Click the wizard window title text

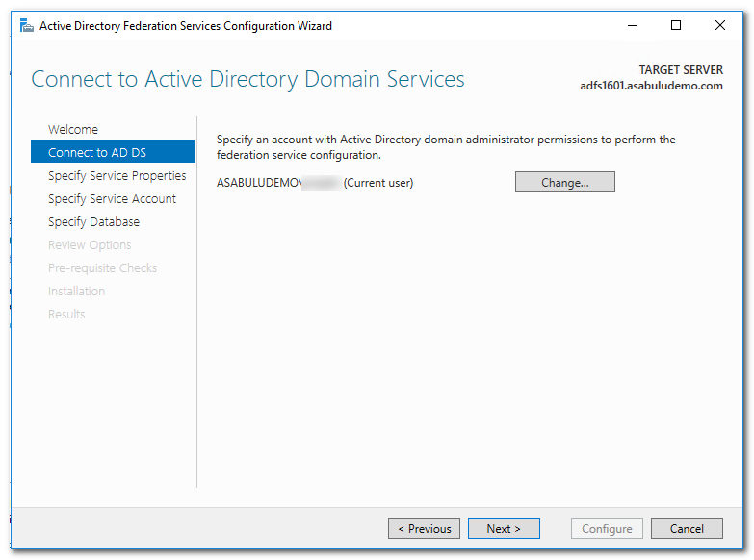point(186,25)
